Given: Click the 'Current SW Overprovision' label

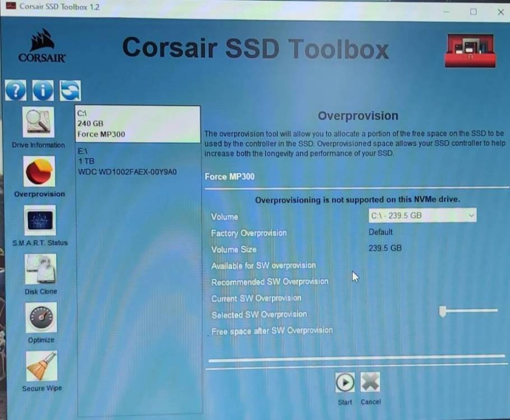Looking at the screenshot, I should coord(256,298).
